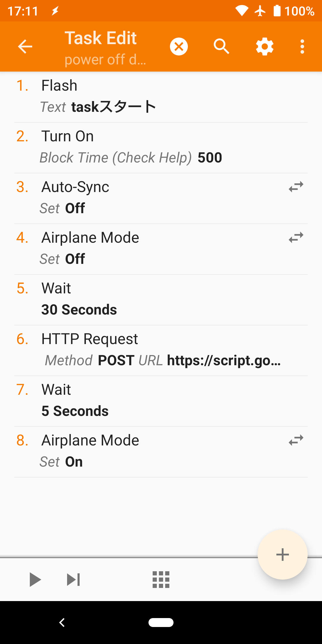Step through task with skip-next icon

[73, 580]
